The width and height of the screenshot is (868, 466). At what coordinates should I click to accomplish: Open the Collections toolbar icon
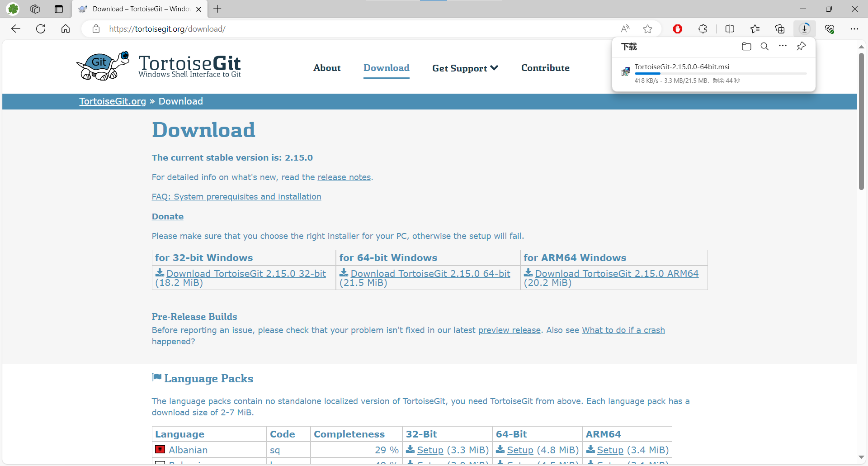[x=780, y=29]
